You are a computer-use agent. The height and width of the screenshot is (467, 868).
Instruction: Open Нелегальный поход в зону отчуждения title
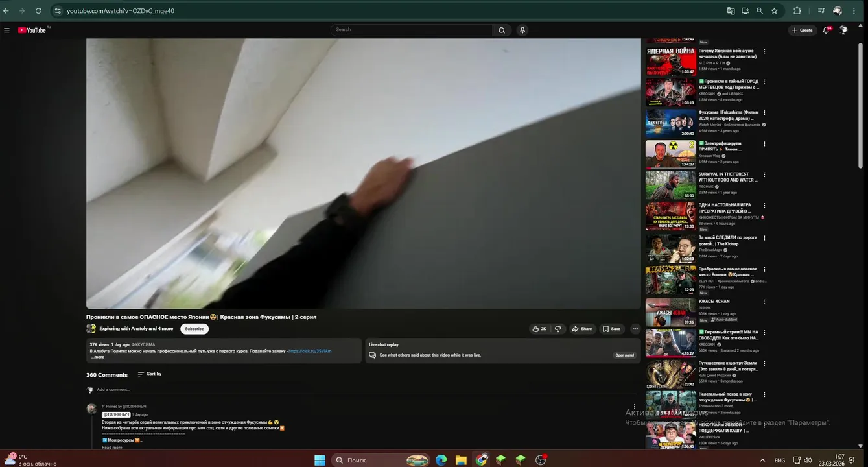click(x=727, y=397)
